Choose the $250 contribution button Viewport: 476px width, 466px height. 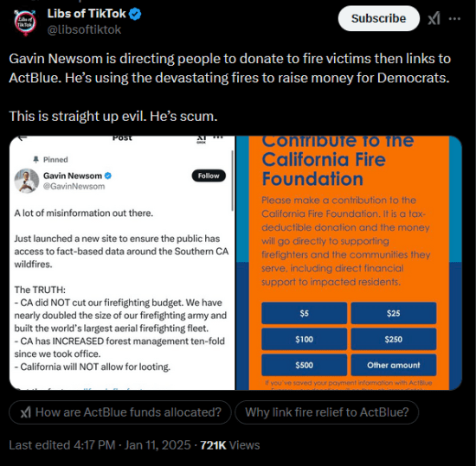[x=394, y=339]
